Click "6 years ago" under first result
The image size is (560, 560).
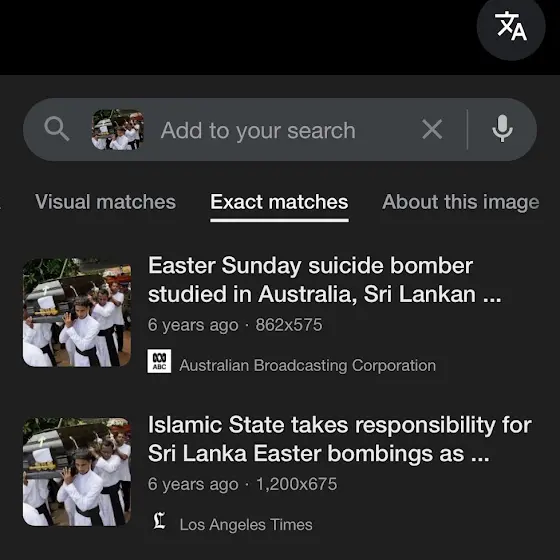[x=193, y=325]
